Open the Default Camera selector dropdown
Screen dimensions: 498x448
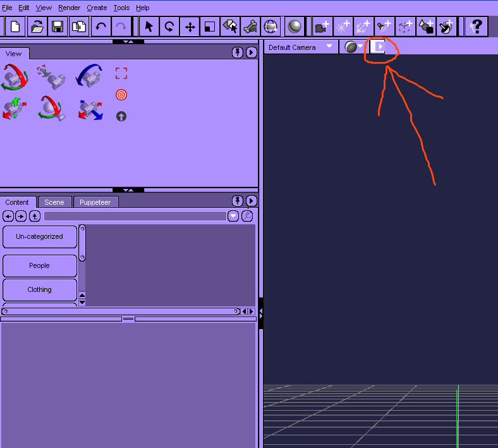[300, 47]
